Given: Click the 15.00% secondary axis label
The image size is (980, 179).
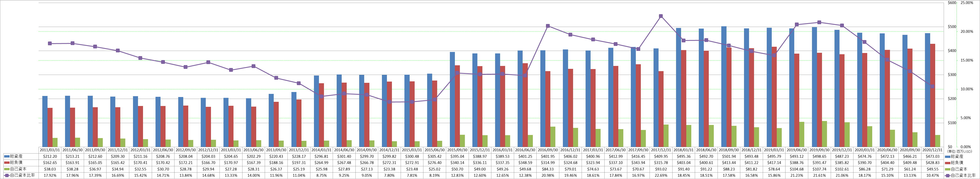Looking at the screenshot, I should pyautogui.click(x=967, y=60).
